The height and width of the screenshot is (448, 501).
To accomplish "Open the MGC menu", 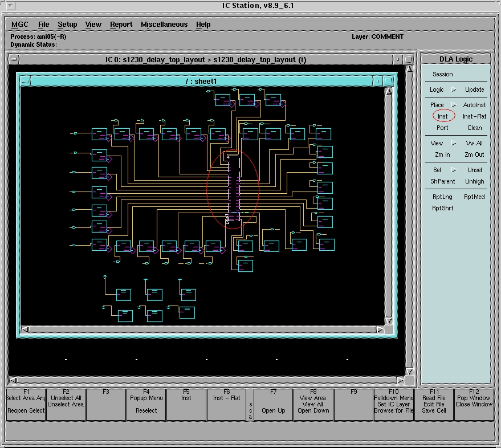I will (x=20, y=25).
